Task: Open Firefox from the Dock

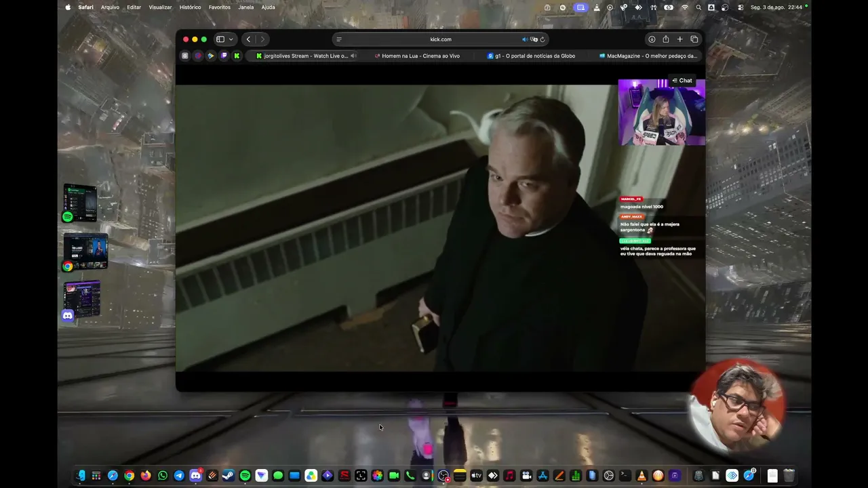Action: point(146,476)
